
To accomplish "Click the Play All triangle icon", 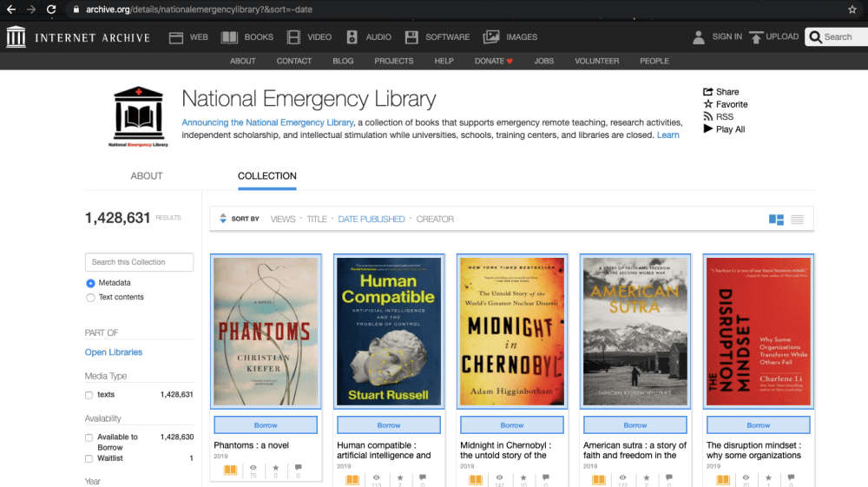I will pyautogui.click(x=707, y=128).
